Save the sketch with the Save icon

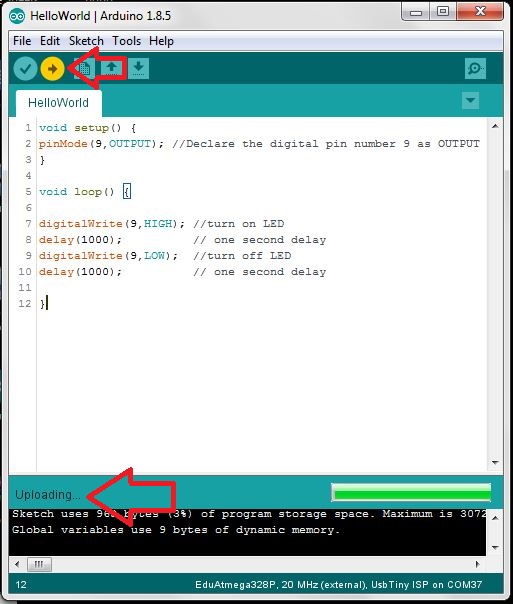(139, 69)
